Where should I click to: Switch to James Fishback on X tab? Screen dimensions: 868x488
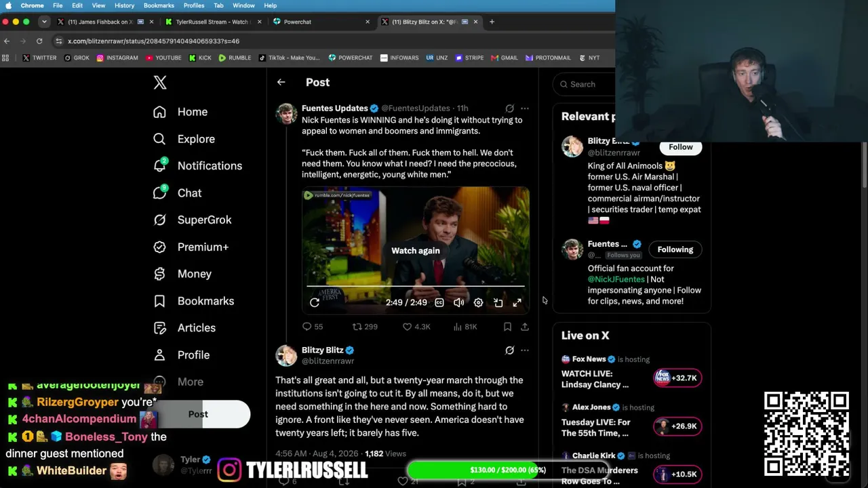106,22
